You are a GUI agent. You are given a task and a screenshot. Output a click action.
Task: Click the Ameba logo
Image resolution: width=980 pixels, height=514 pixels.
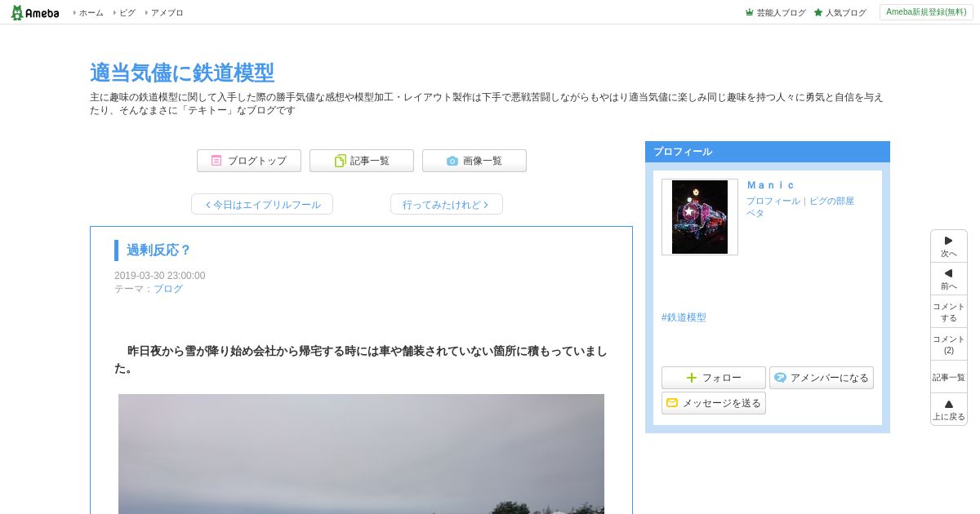pyautogui.click(x=35, y=12)
